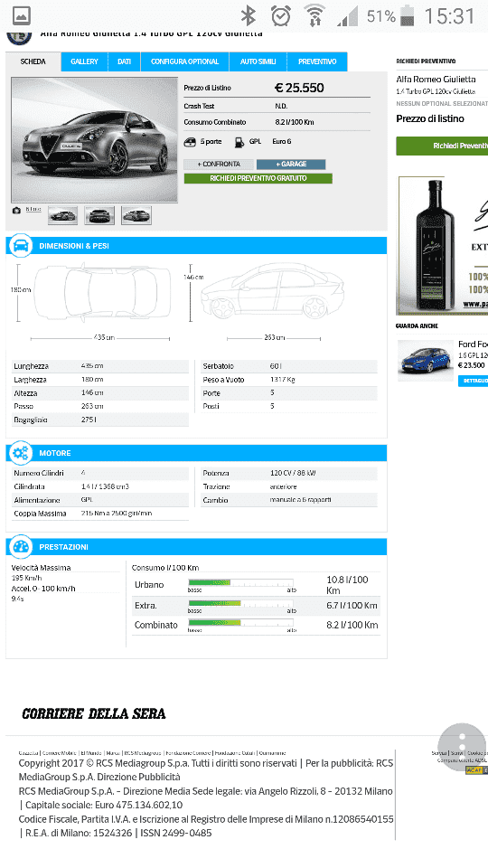This screenshot has width=488, height=868.
Task: Click the Coppia Massima row label
Action: [x=40, y=514]
